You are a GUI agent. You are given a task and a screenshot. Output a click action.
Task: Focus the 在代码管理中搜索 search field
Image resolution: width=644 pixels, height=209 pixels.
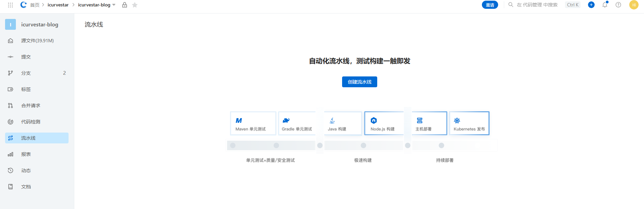(537, 5)
